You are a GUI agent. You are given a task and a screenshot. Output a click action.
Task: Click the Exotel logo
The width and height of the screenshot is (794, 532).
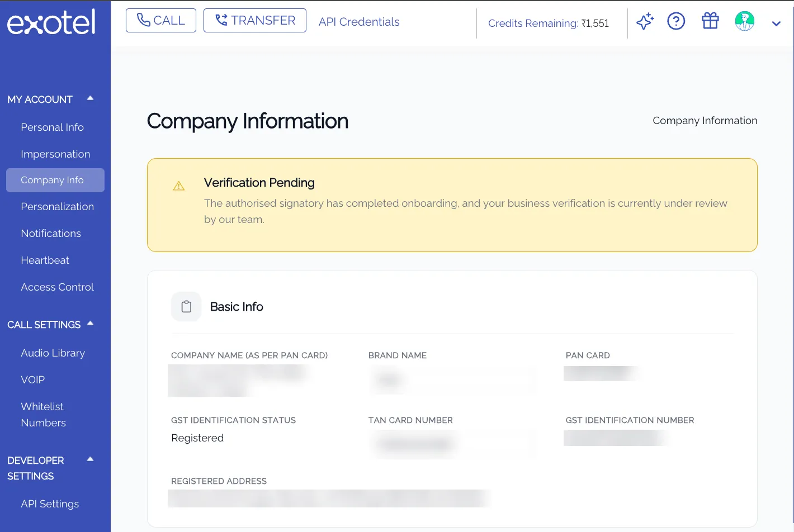[x=51, y=22]
